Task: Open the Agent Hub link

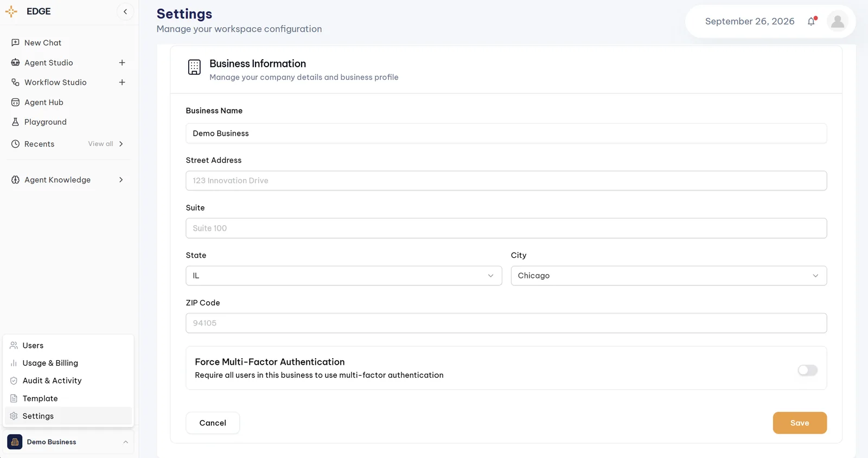Action: [x=44, y=102]
